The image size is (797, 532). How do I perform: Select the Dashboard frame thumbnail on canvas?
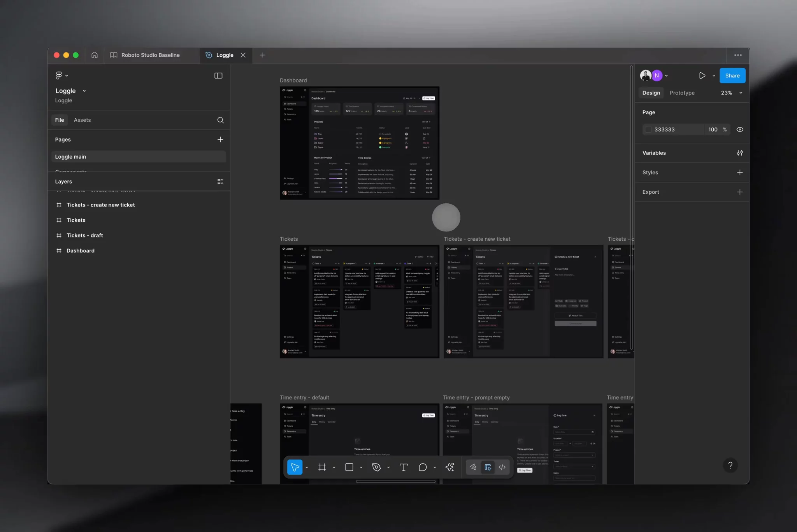[360, 143]
